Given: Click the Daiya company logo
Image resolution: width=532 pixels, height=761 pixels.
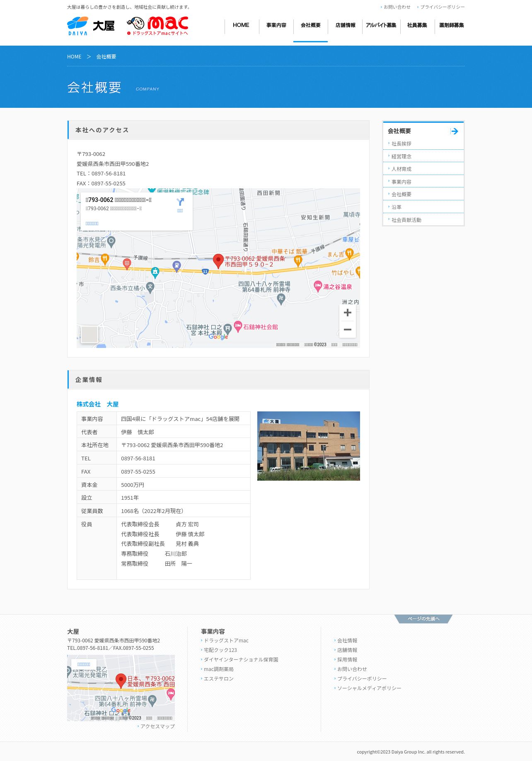Looking at the screenshot, I should [x=91, y=26].
